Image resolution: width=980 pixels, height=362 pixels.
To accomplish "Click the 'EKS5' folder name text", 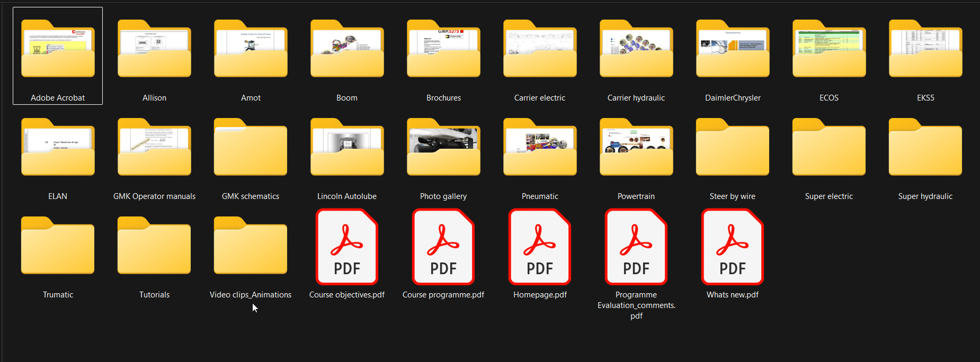I will pyautogui.click(x=925, y=98).
